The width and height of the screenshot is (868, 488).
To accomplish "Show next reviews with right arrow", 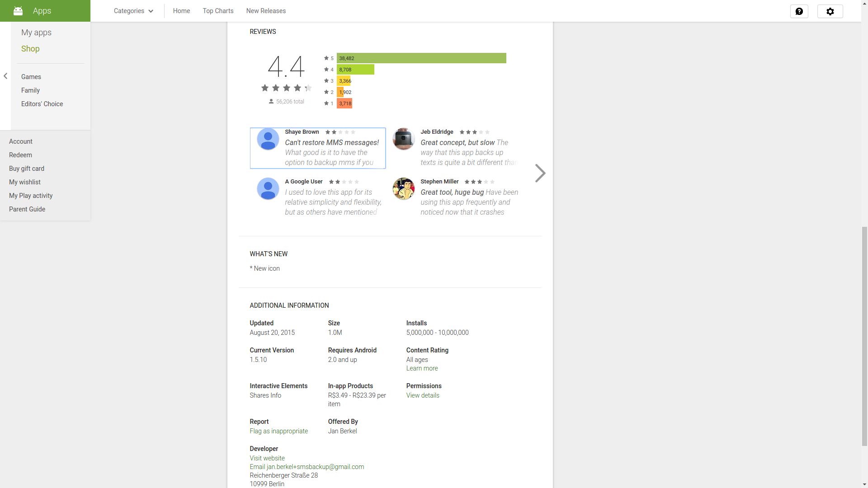I will point(540,173).
